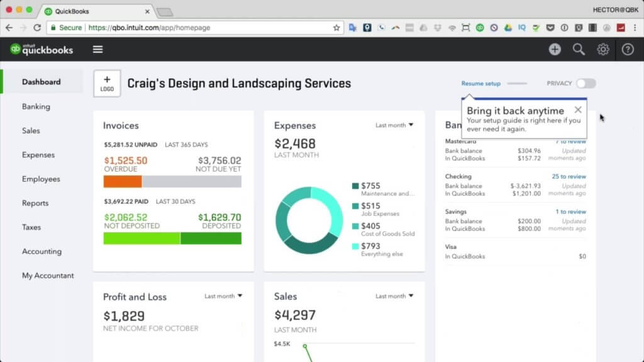Click the circle-slash blocker extension icon
This screenshot has height=362, width=644.
point(494,28)
